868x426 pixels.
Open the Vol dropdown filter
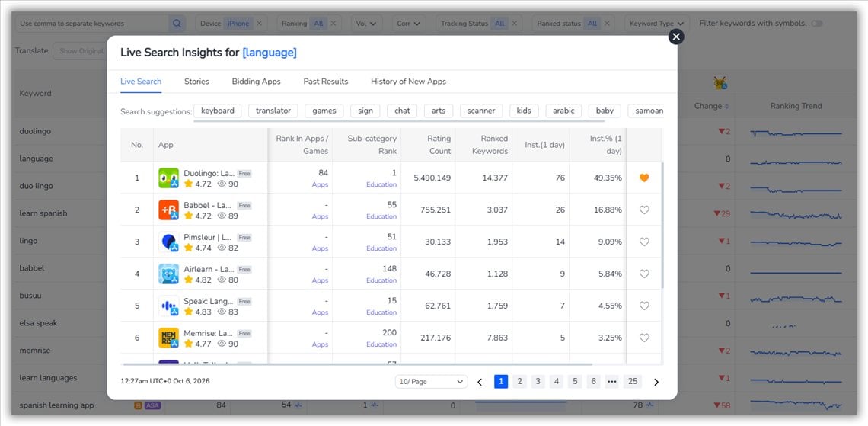tap(366, 24)
